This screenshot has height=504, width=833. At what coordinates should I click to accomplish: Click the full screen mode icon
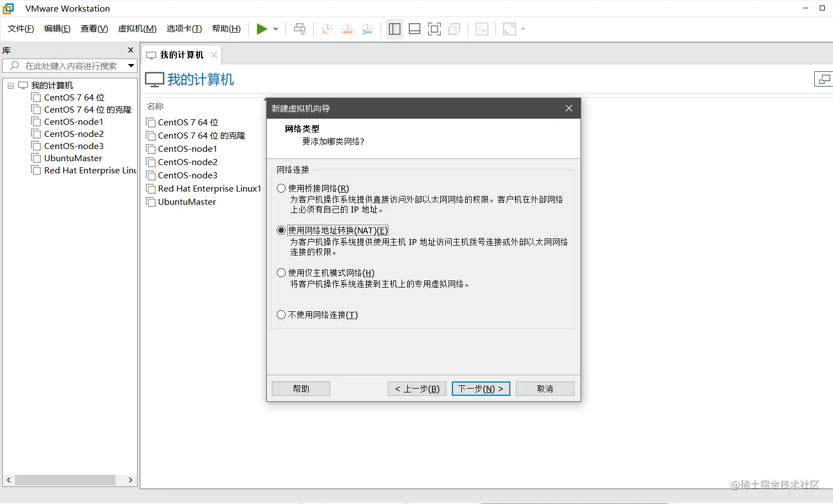(435, 29)
